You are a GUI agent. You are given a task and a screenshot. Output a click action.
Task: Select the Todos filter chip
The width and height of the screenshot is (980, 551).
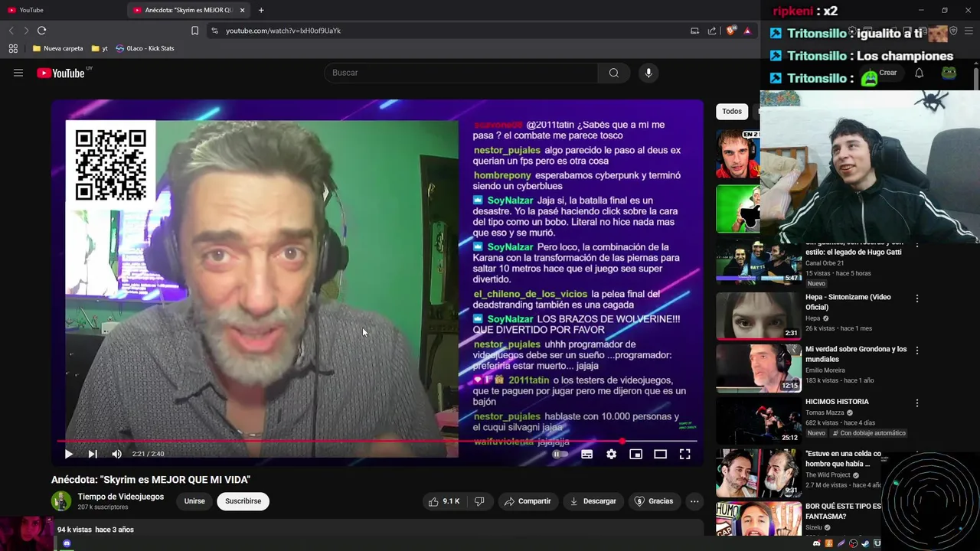click(732, 112)
